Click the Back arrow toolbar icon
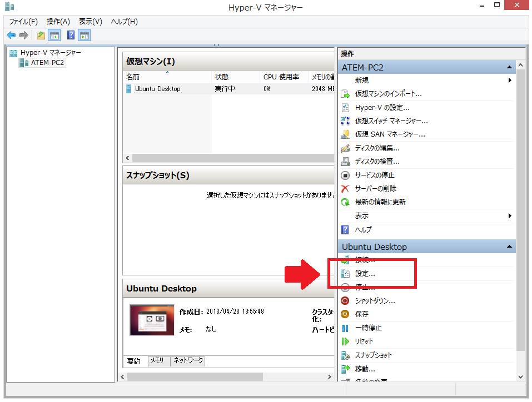532x402 pixels. point(11,35)
